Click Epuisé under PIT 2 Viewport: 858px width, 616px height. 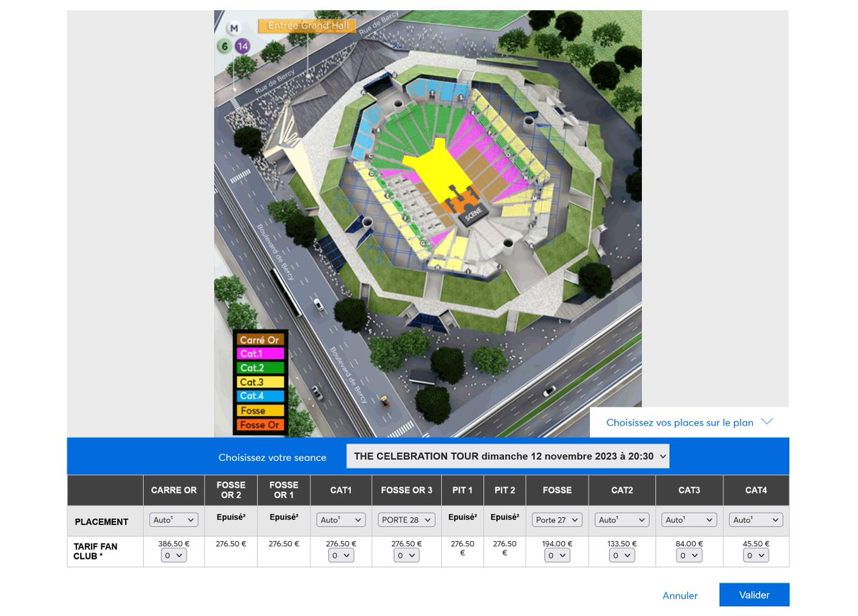click(x=505, y=517)
